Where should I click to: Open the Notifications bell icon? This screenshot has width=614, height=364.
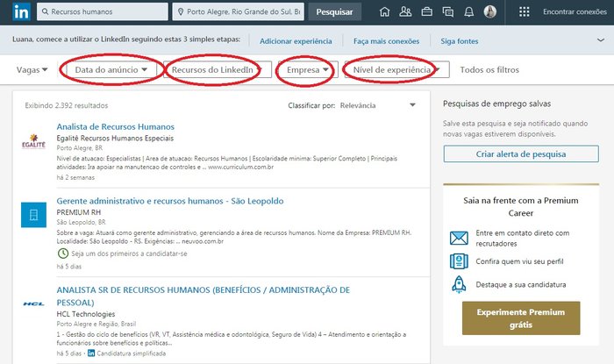tap(468, 11)
